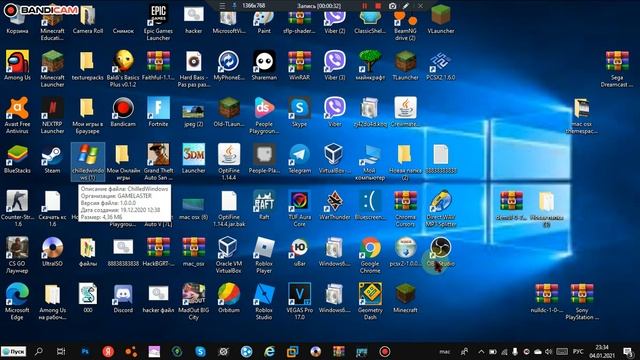Select the Sony PlayStation archive icon
The width and height of the screenshot is (640, 360).
pyautogui.click(x=582, y=302)
